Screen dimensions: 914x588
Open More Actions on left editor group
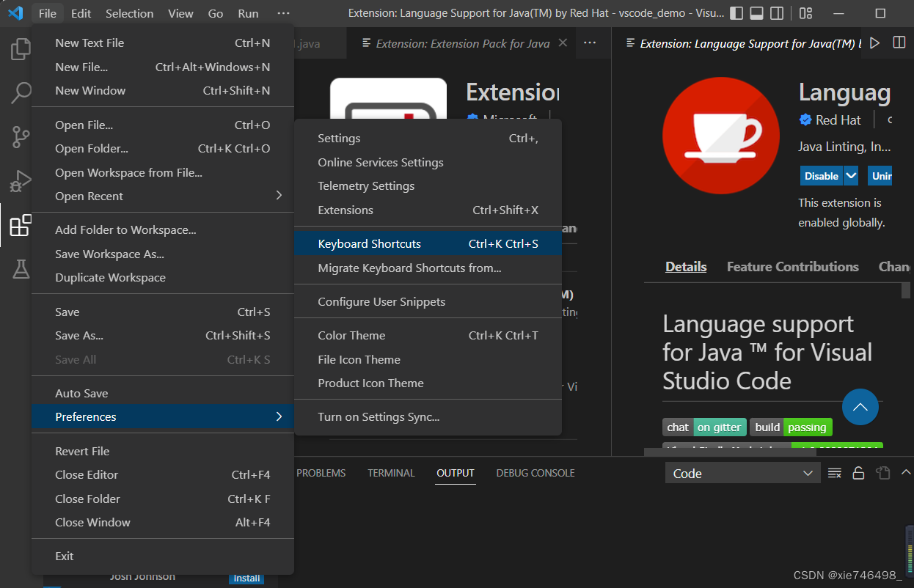pos(590,43)
